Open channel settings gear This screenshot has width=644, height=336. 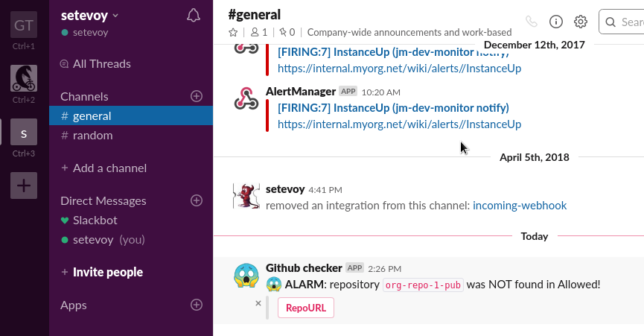(581, 22)
